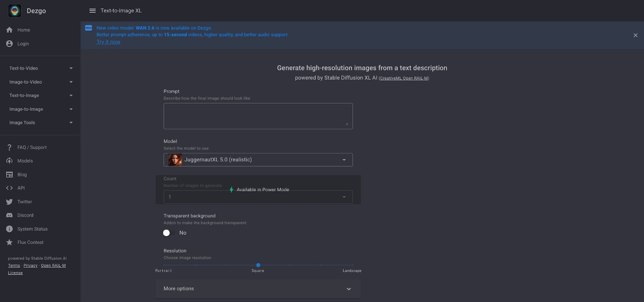
Task: Click the Twitter bird icon
Action: [9, 202]
